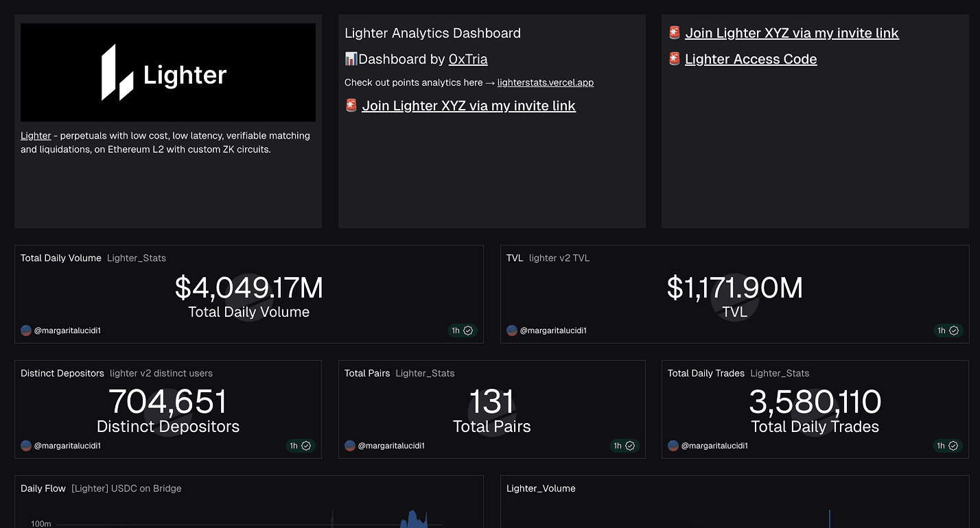This screenshot has width=980, height=528.
Task: Click the 1h freshness badge on Distinct Depositors card
Action: click(301, 446)
